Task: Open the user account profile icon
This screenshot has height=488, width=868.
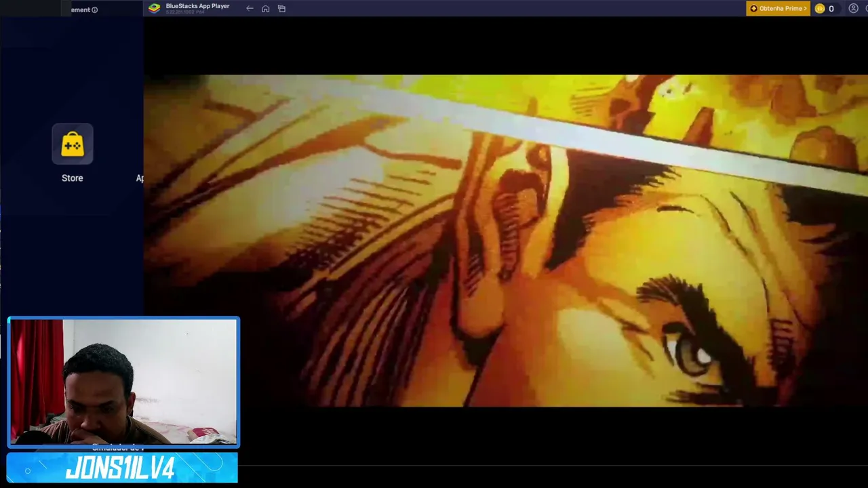Action: (853, 9)
